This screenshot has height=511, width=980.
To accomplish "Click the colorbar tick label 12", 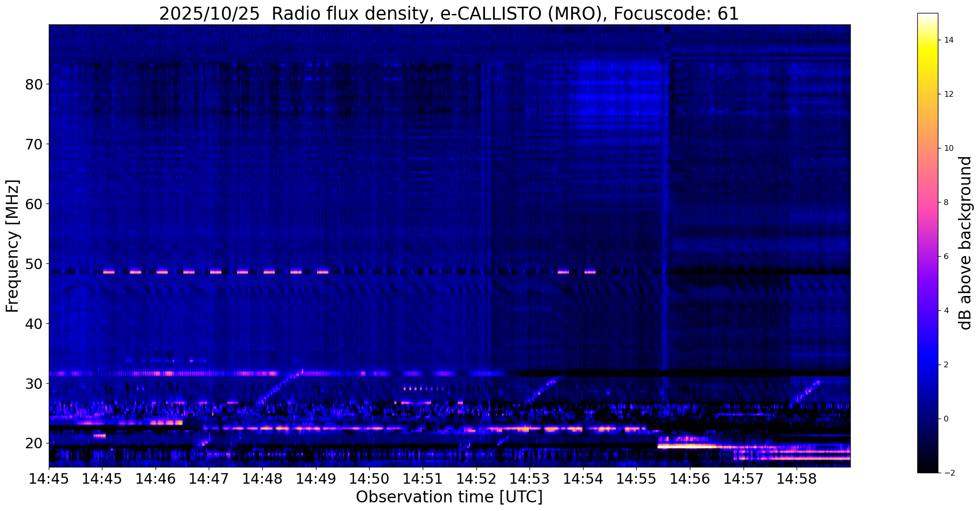I will tap(948, 94).
